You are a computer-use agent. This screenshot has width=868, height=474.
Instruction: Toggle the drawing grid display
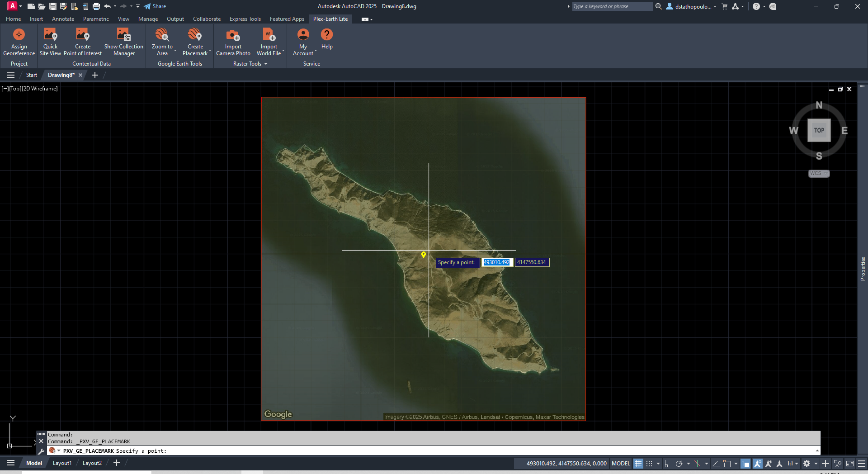(638, 463)
